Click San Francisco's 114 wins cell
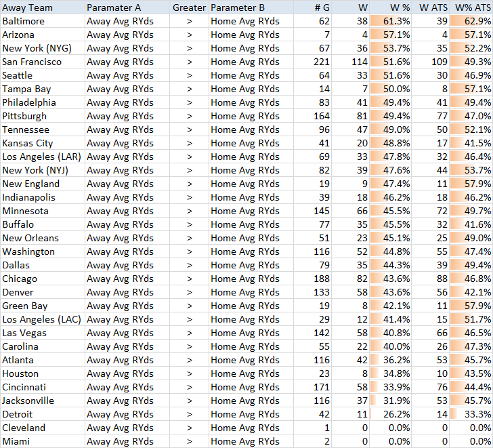The image size is (493, 448). coord(351,62)
